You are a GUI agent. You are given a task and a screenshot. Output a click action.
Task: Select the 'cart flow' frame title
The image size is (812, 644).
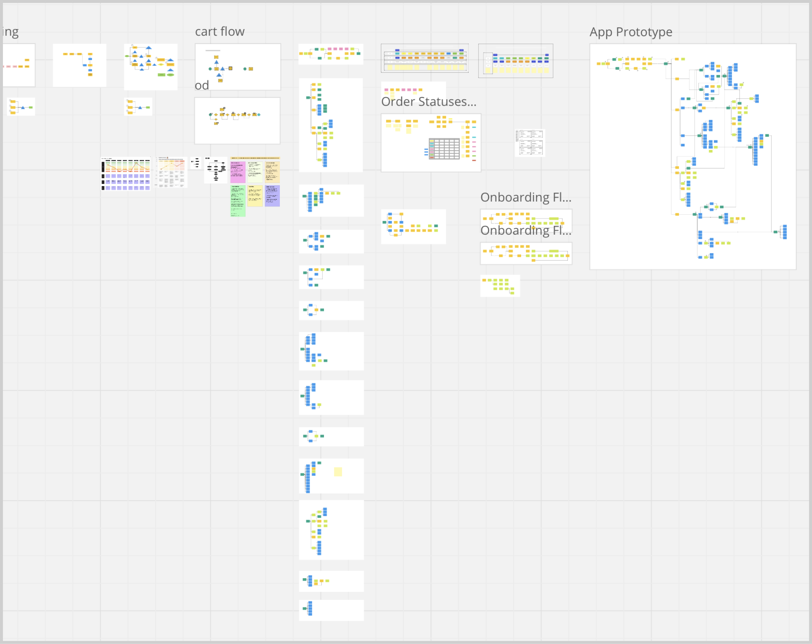tap(220, 32)
